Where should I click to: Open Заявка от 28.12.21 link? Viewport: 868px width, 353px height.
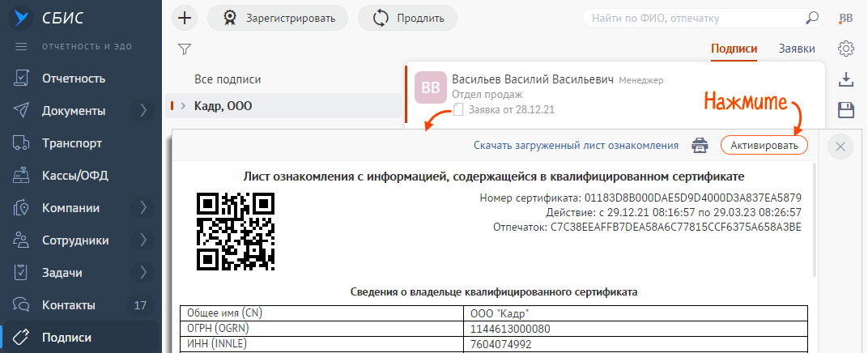point(511,109)
